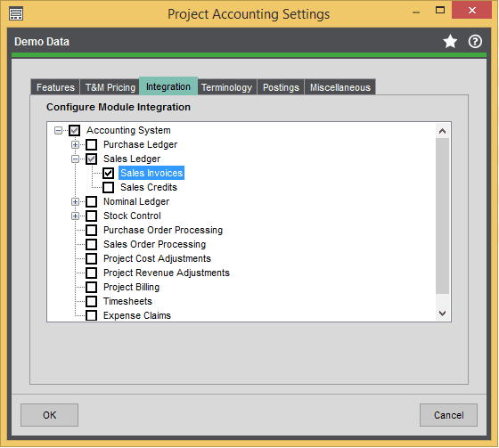Image resolution: width=499 pixels, height=448 pixels.
Task: Check the Project Cost Adjustments box
Action: (x=92, y=258)
